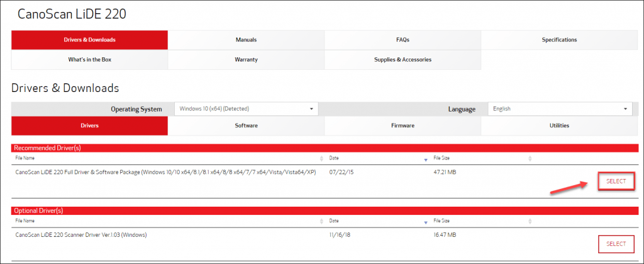This screenshot has height=264, width=644.
Task: Switch to the Software sub-tab
Action: (x=246, y=126)
